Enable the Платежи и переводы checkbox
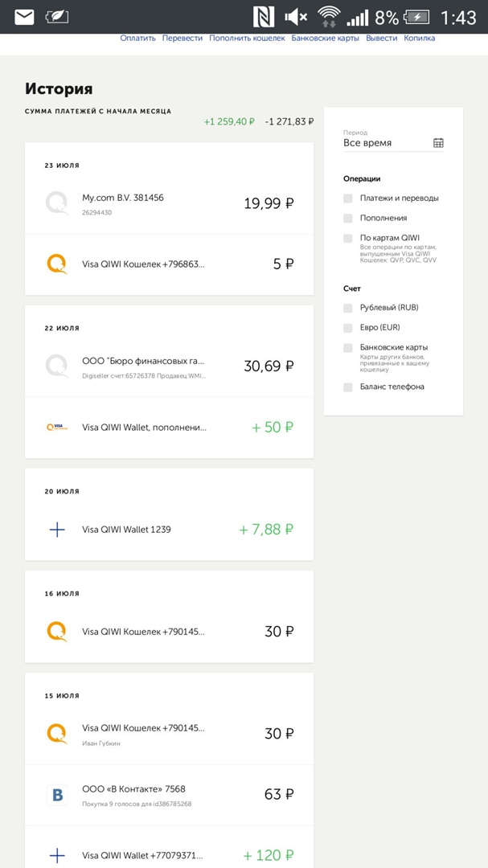 (348, 199)
